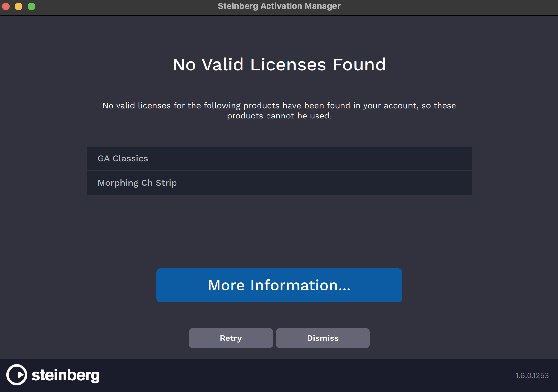This screenshot has height=392, width=558.
Task: Close the Activation Manager with red button
Action: coord(6,6)
